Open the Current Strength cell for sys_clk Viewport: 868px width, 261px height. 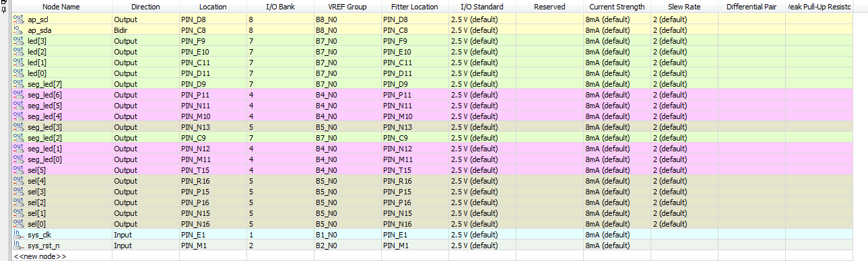click(617, 234)
